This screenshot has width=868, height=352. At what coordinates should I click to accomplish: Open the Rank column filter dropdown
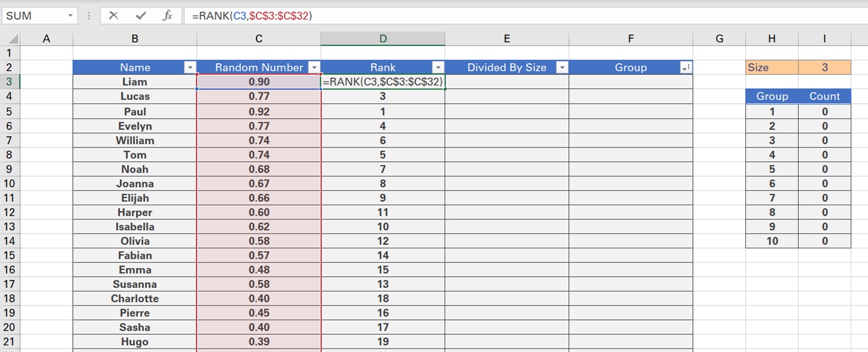[439, 67]
